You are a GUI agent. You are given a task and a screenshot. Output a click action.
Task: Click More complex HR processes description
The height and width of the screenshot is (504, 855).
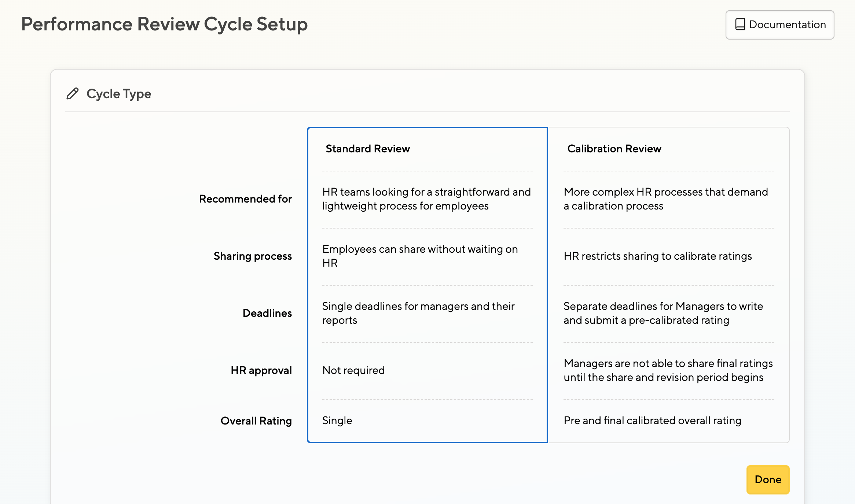click(x=665, y=199)
